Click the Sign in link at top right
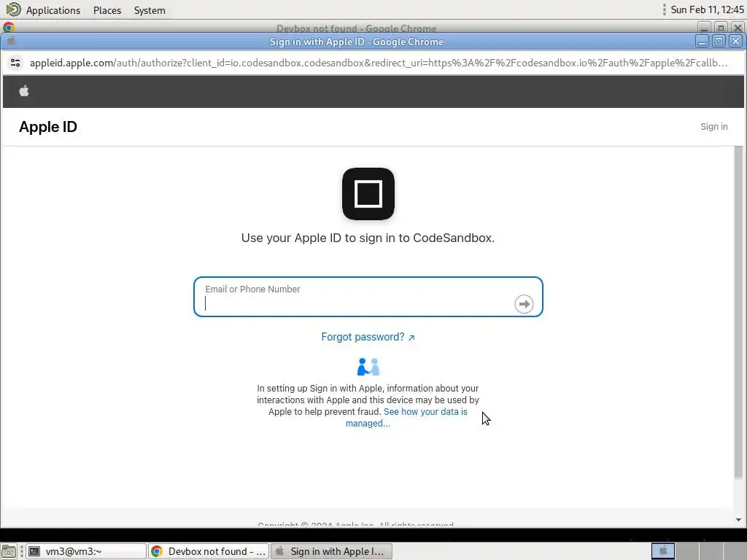The width and height of the screenshot is (747, 560). point(713,127)
